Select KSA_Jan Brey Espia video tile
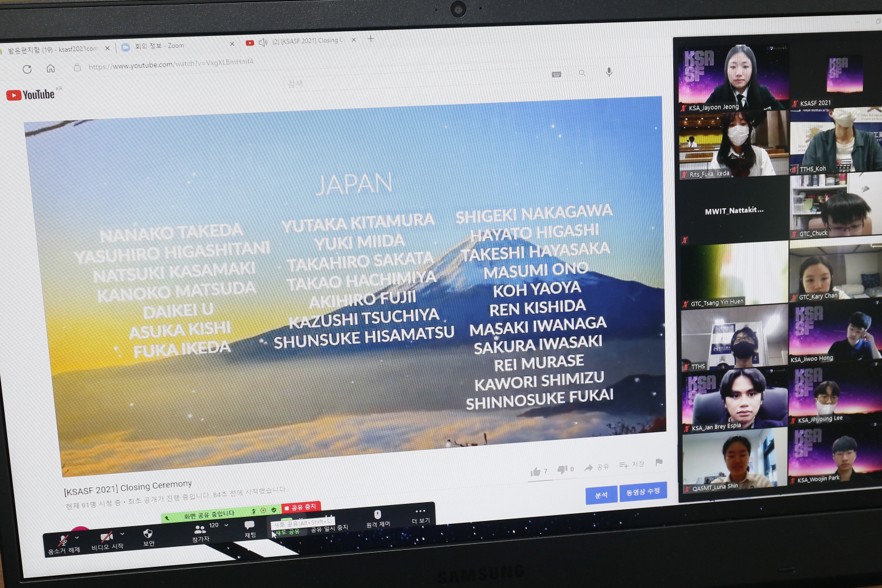882x588 pixels. click(734, 401)
